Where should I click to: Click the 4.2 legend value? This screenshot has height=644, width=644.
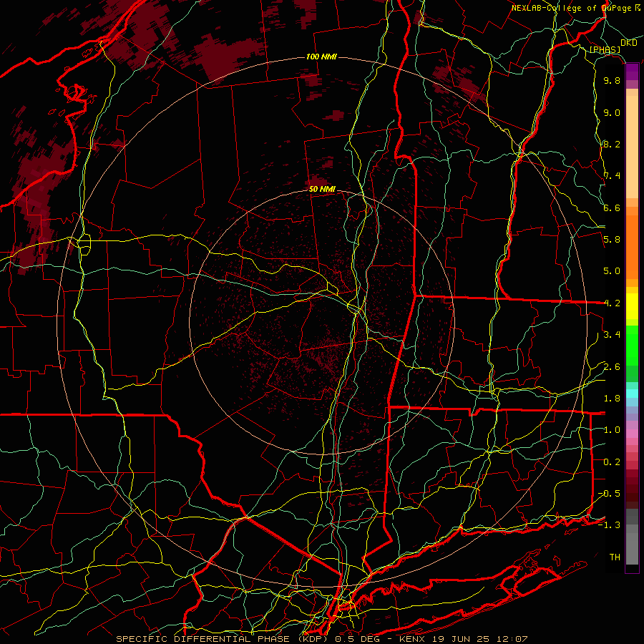[x=612, y=303]
